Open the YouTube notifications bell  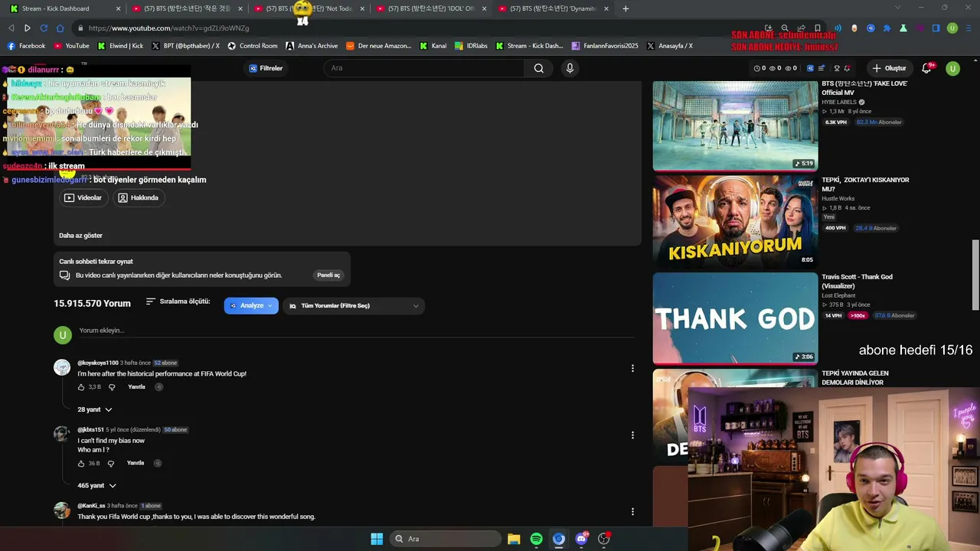tap(927, 68)
